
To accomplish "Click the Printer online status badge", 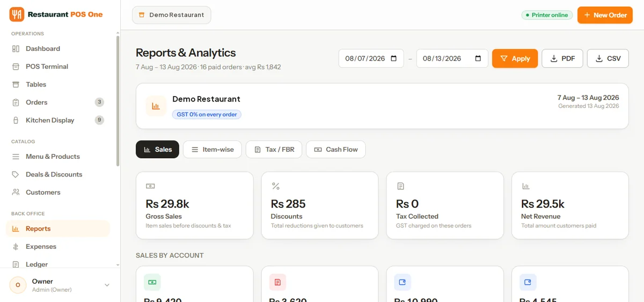I will point(546,15).
